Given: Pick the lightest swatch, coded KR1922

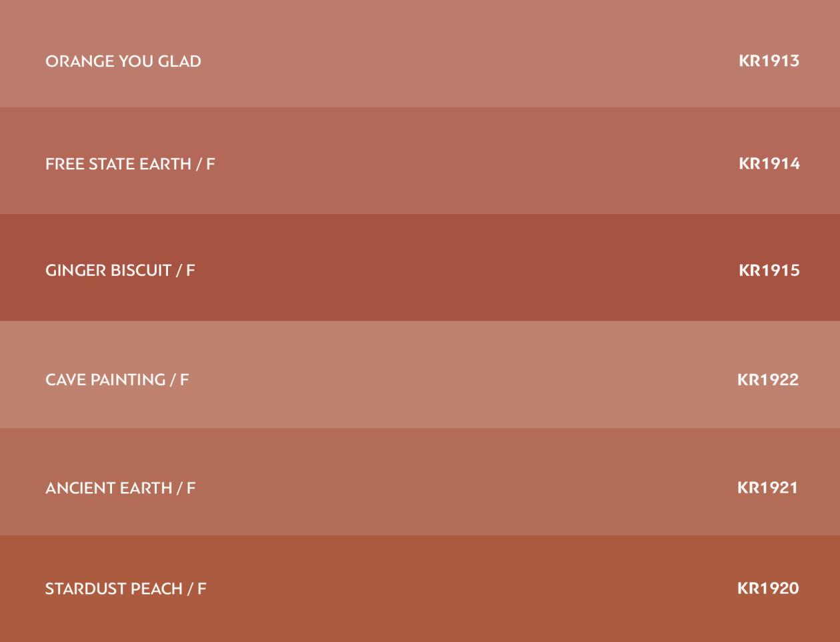Looking at the screenshot, I should coord(420,375).
